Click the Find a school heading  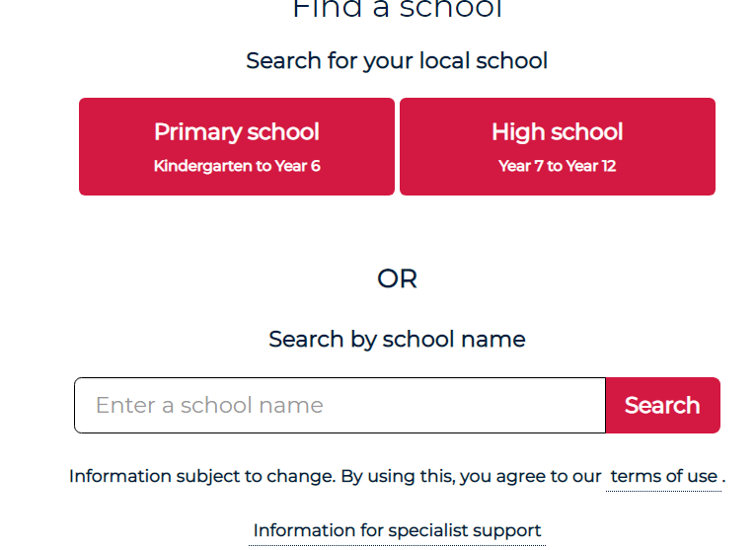[x=398, y=9]
